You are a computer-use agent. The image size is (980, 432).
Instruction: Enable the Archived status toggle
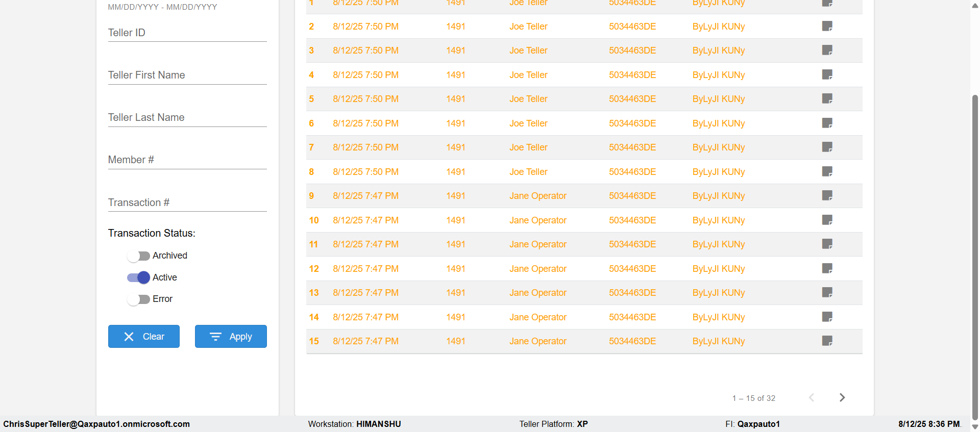coord(138,256)
